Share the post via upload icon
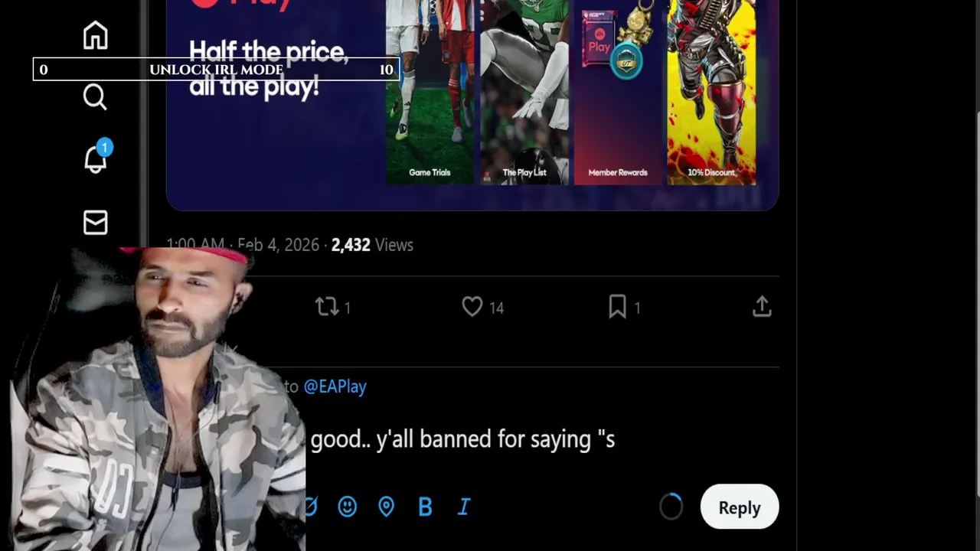 point(762,307)
